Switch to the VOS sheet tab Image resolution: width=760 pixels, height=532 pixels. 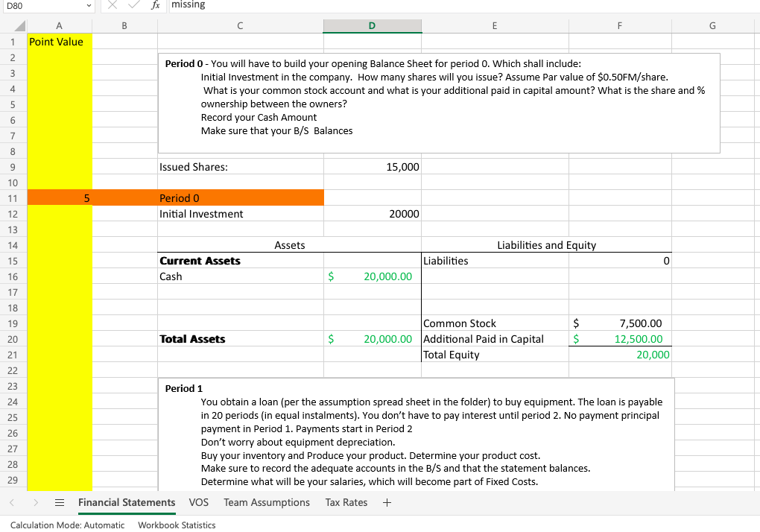point(198,502)
